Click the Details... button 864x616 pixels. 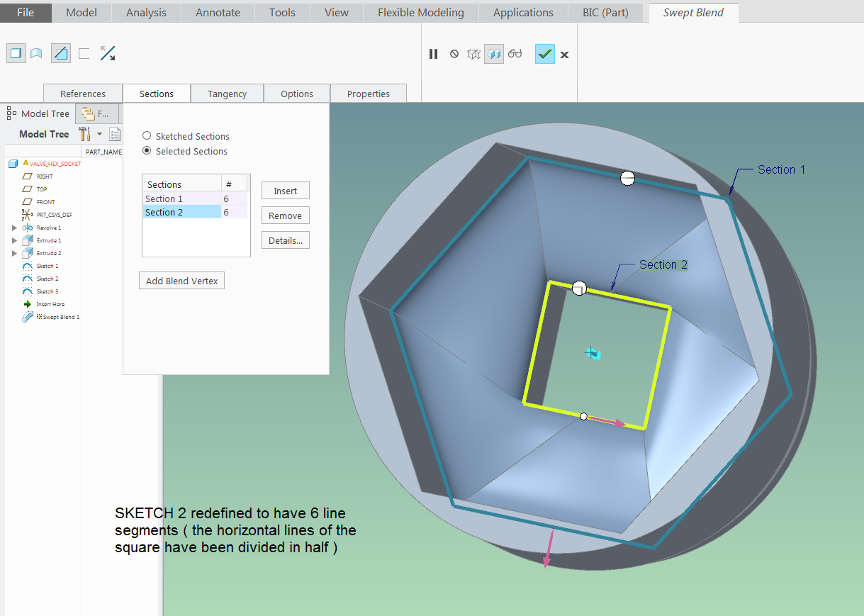click(286, 240)
